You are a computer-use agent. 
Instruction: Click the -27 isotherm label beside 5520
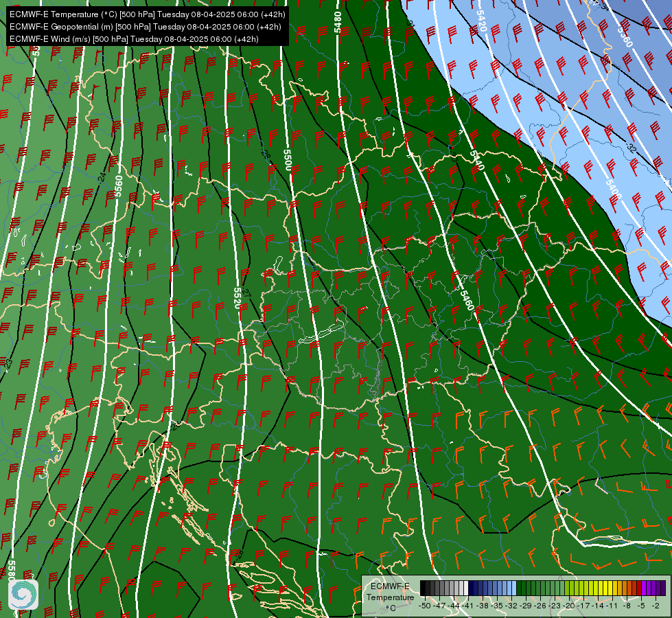pos(246,293)
